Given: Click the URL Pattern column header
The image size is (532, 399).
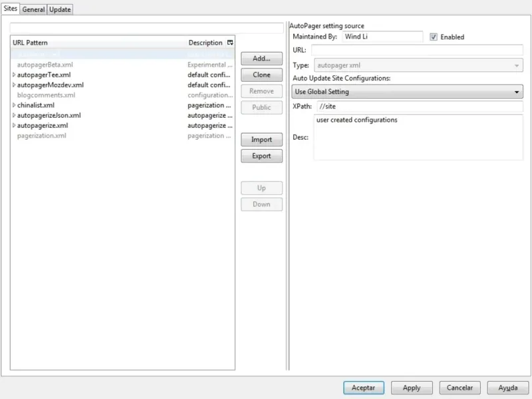Looking at the screenshot, I should click(x=98, y=43).
